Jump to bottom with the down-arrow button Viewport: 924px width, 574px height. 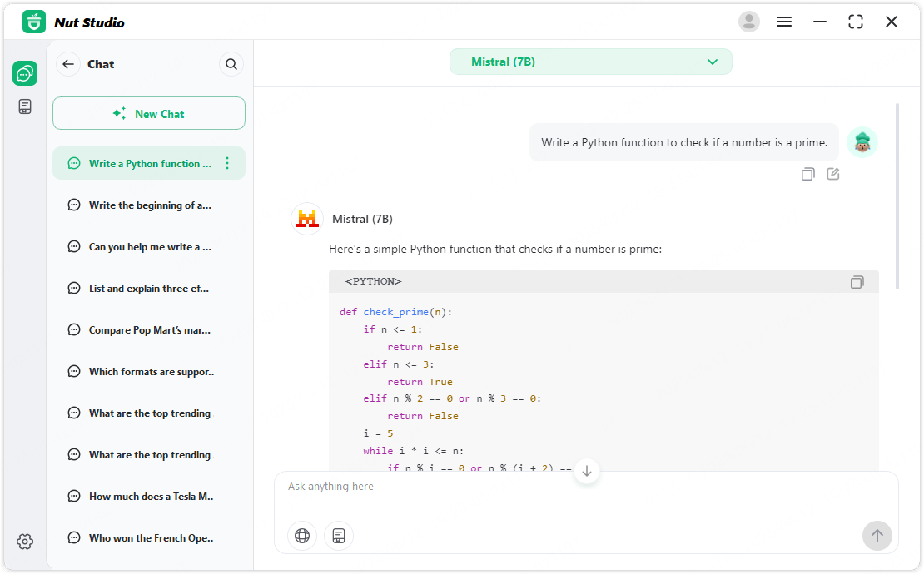point(586,471)
